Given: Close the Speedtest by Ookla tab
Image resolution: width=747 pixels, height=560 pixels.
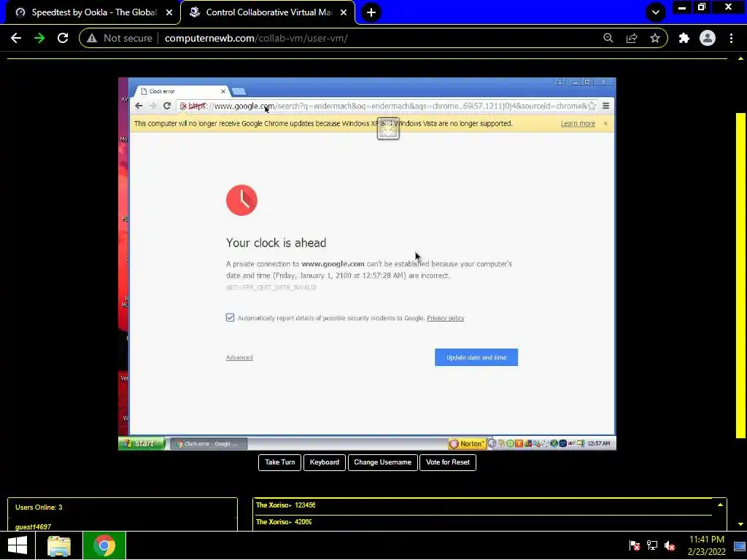Looking at the screenshot, I should (169, 12).
